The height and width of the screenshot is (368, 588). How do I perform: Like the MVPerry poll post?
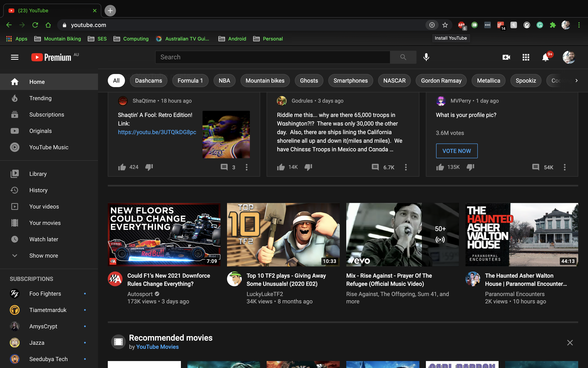[x=440, y=167]
